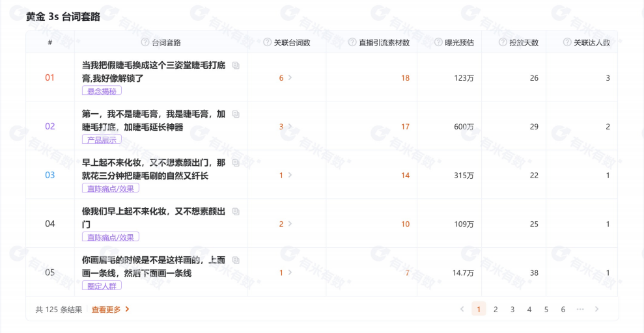Select script text 当我把假睫毛换成这个三姿堂睫毛打底膏

click(x=154, y=70)
